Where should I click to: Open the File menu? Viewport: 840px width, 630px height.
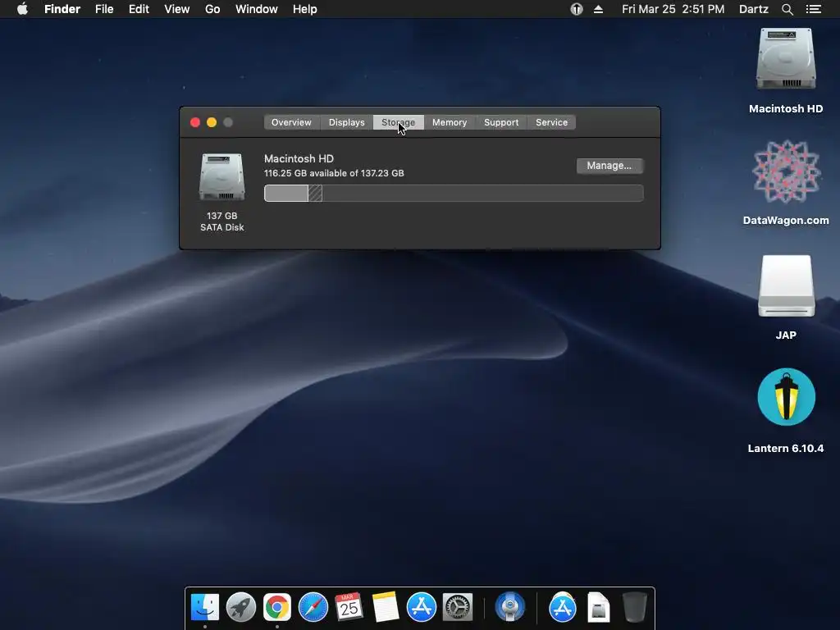point(104,9)
